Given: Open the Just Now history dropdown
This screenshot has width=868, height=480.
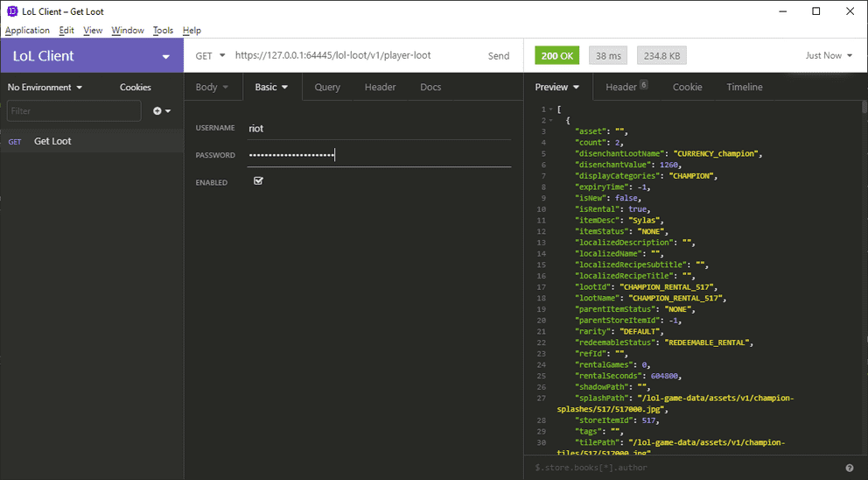Looking at the screenshot, I should click(x=829, y=55).
